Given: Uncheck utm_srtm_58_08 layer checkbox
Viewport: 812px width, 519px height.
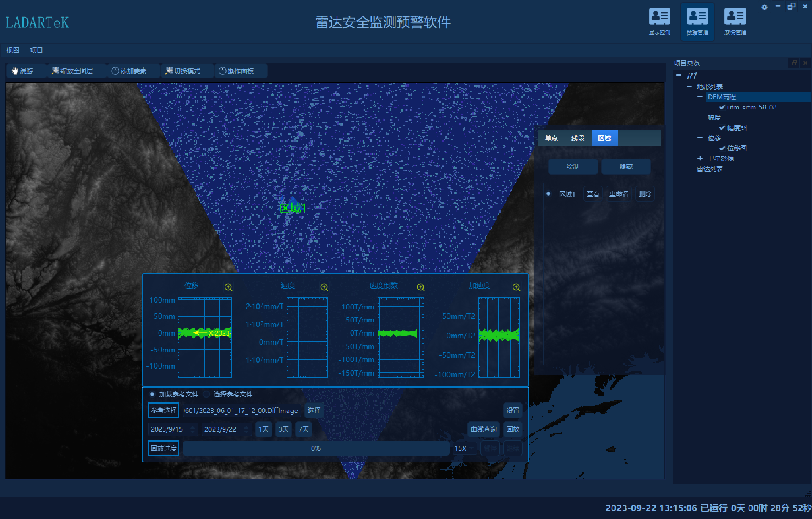Looking at the screenshot, I should (722, 107).
